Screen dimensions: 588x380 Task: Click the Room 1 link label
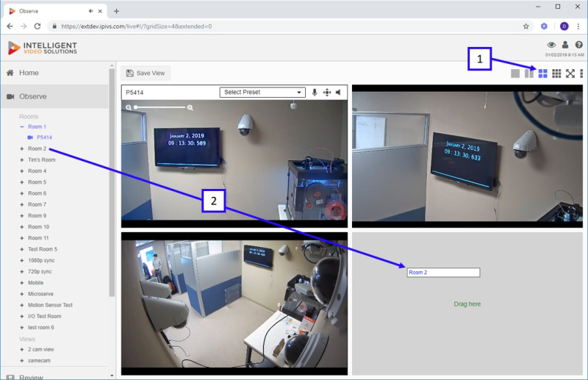tap(37, 127)
